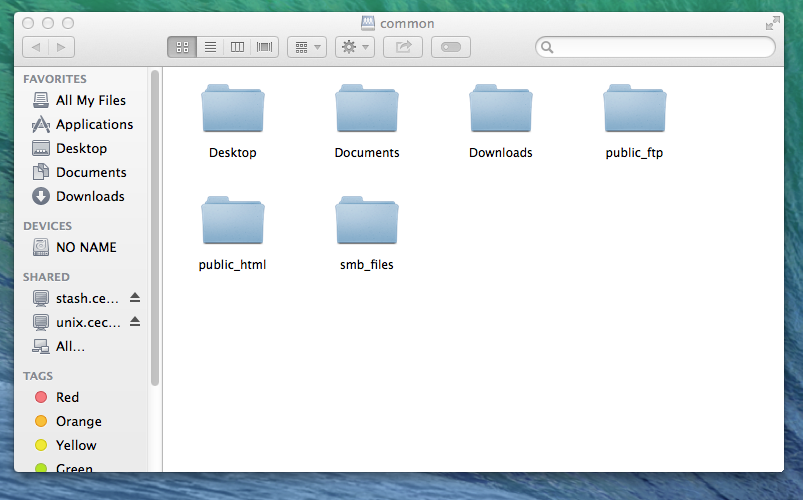Select the Downloads folder icon in main pane
The width and height of the screenshot is (803, 500).
[501, 108]
